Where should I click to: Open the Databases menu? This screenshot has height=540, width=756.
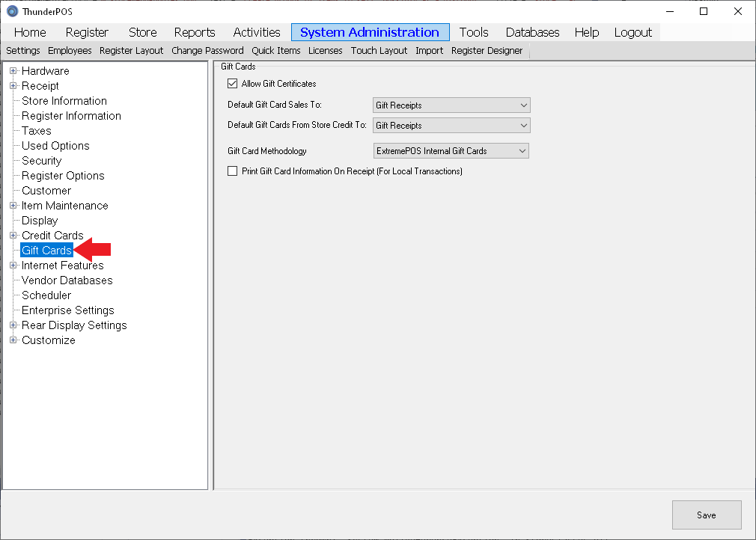tap(532, 32)
